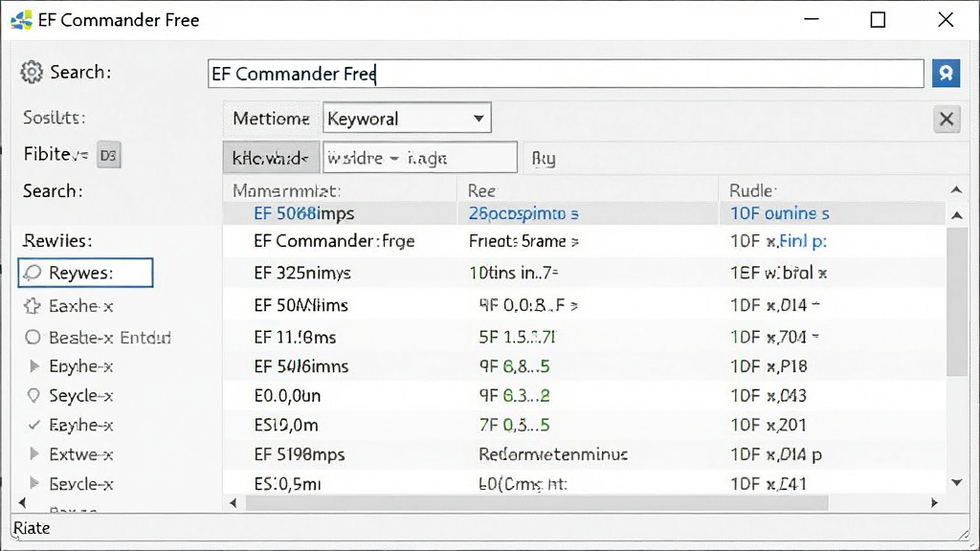This screenshot has width=980, height=551.
Task: Select the EF 50Mfiims row
Action: (584, 305)
